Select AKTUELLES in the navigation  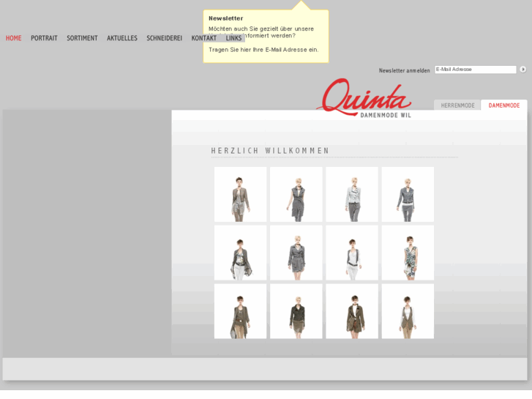coord(122,38)
